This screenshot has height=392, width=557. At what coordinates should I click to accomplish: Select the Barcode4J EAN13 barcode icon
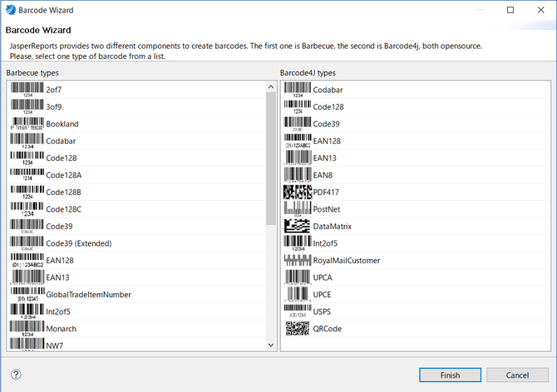[x=298, y=158]
